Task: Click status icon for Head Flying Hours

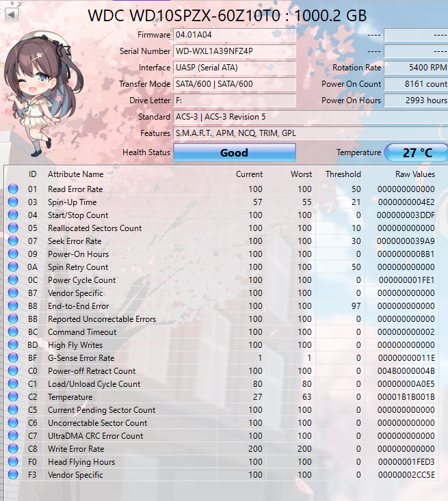Action: [13, 462]
